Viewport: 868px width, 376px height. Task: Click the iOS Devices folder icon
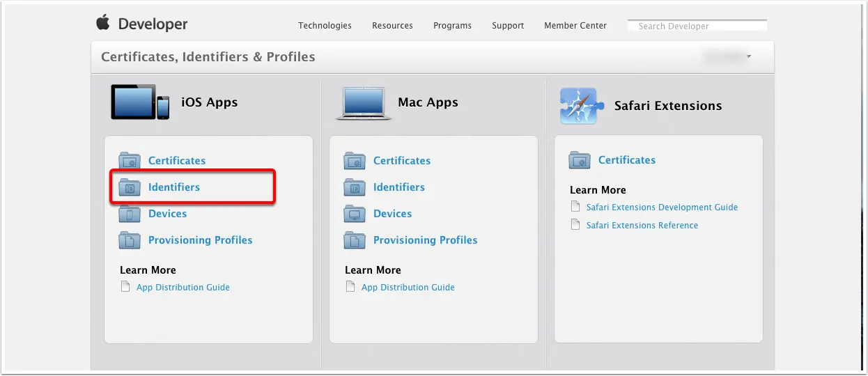coord(130,214)
